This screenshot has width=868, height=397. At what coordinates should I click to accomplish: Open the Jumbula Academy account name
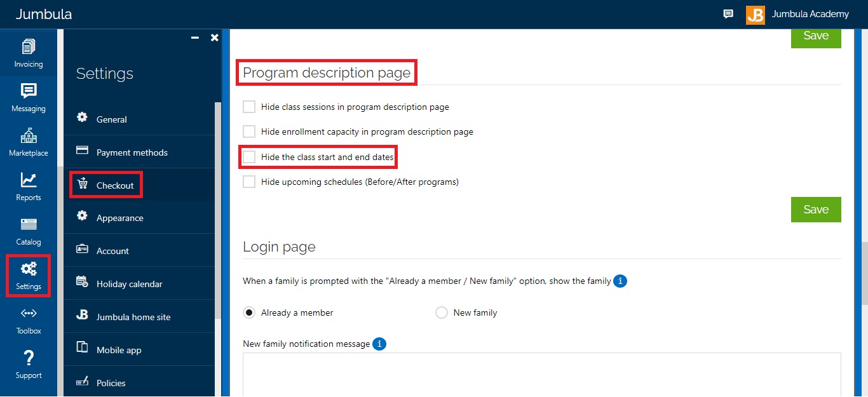click(x=810, y=14)
